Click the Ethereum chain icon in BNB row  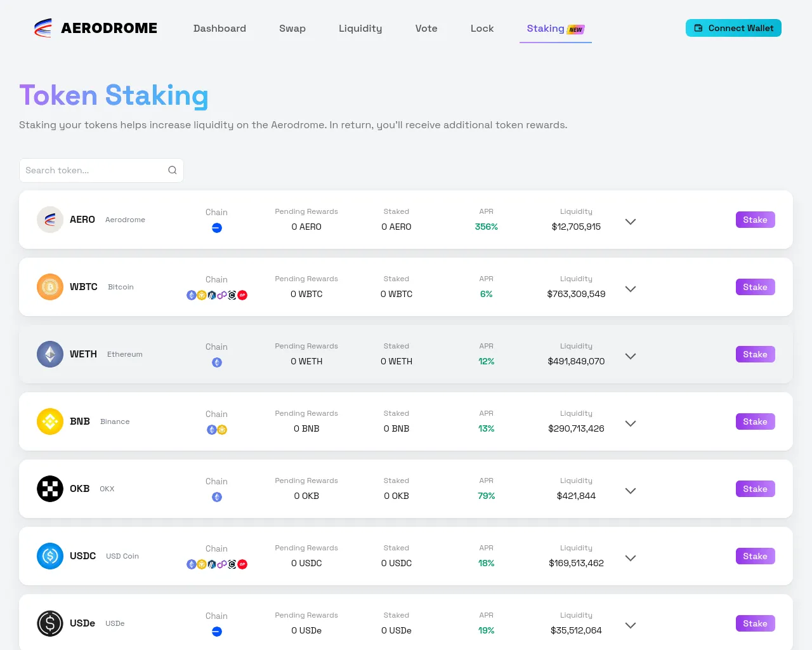[212, 430]
